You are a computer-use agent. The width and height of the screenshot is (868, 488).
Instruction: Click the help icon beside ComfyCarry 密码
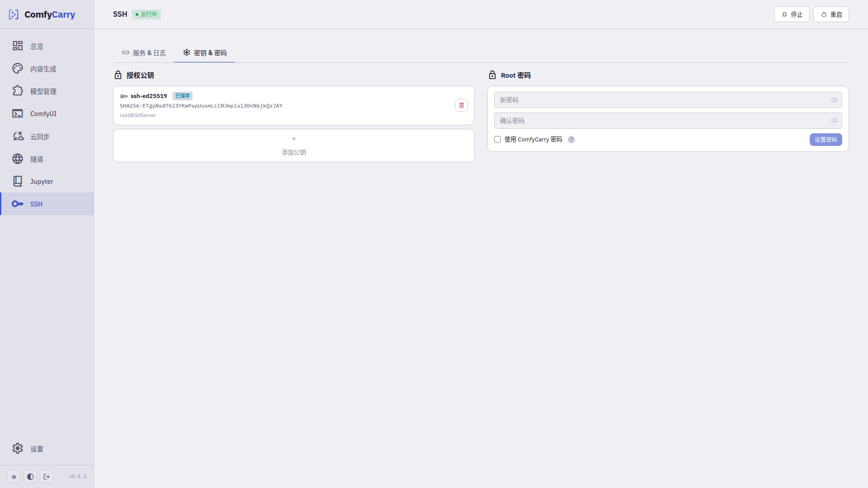[571, 140]
